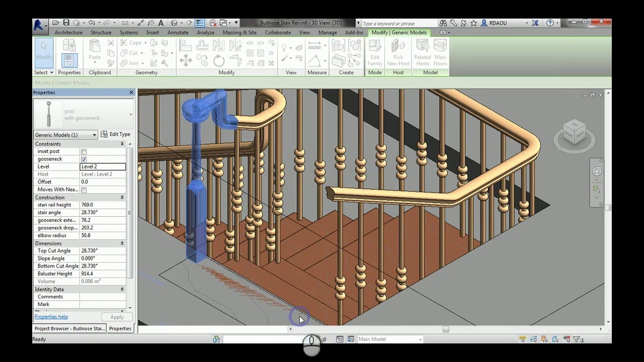644x362 pixels.
Task: Click the Default 3D View house icon
Action: [x=174, y=23]
